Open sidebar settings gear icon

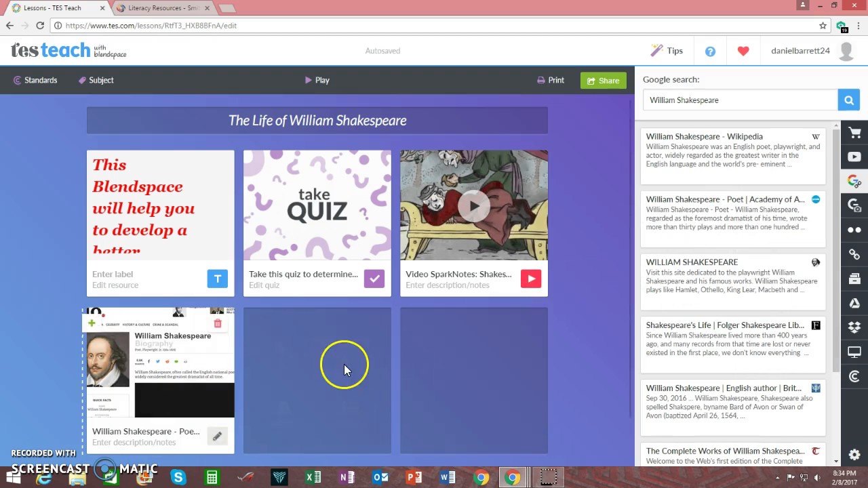[854, 455]
